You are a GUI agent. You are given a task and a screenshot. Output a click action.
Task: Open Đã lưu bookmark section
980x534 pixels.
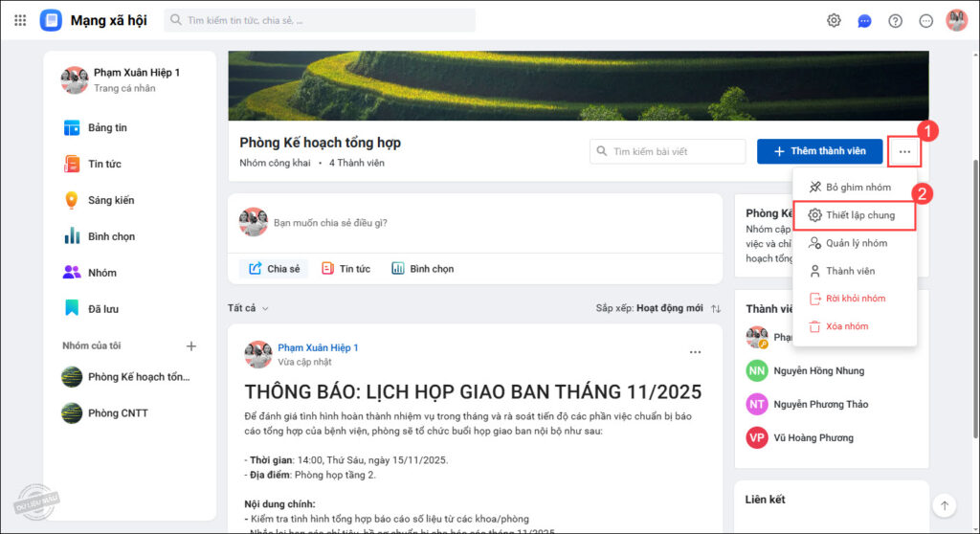pyautogui.click(x=91, y=309)
